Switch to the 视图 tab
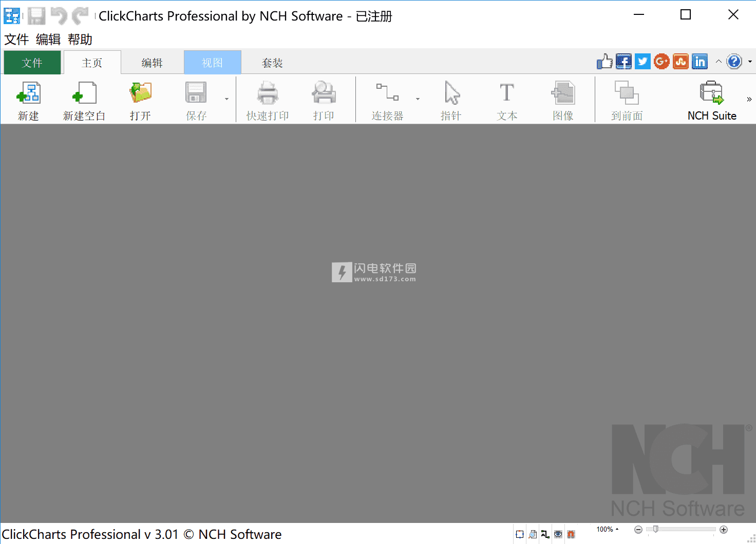 pos(213,63)
